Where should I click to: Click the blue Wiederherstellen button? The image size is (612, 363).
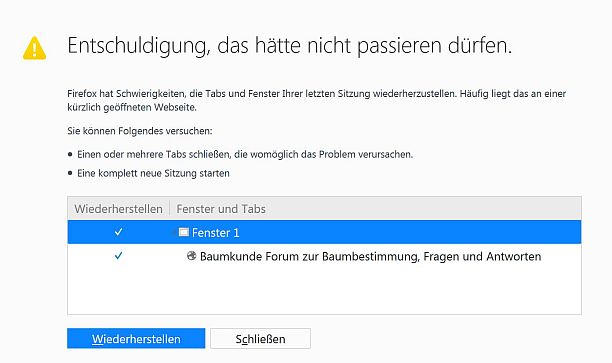[136, 338]
